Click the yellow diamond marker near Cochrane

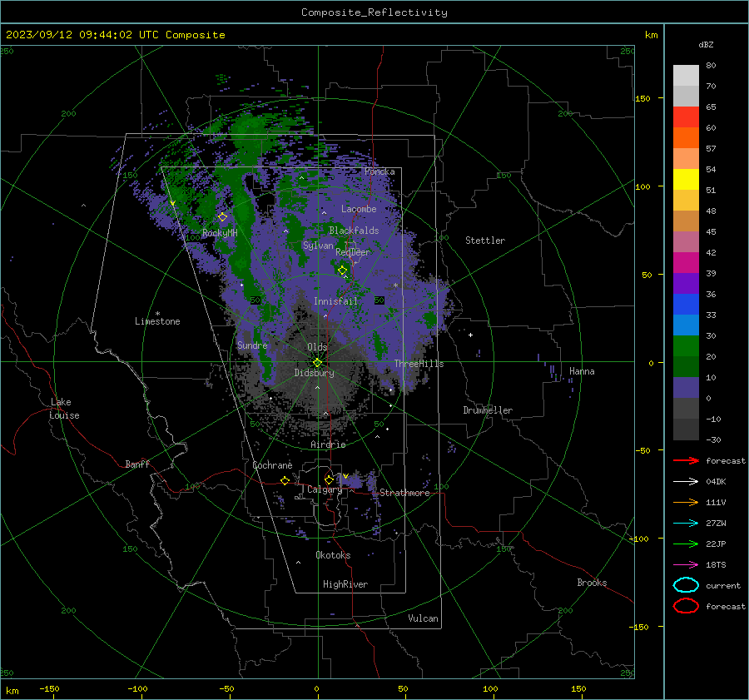pos(285,480)
